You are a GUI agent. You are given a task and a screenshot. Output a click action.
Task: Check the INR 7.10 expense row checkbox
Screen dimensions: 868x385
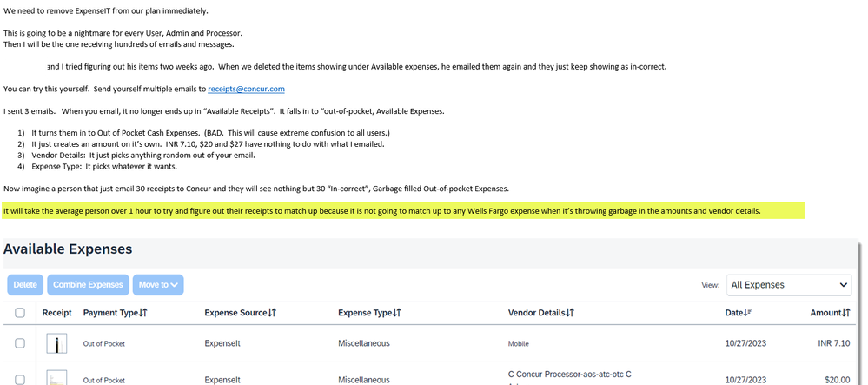click(20, 343)
